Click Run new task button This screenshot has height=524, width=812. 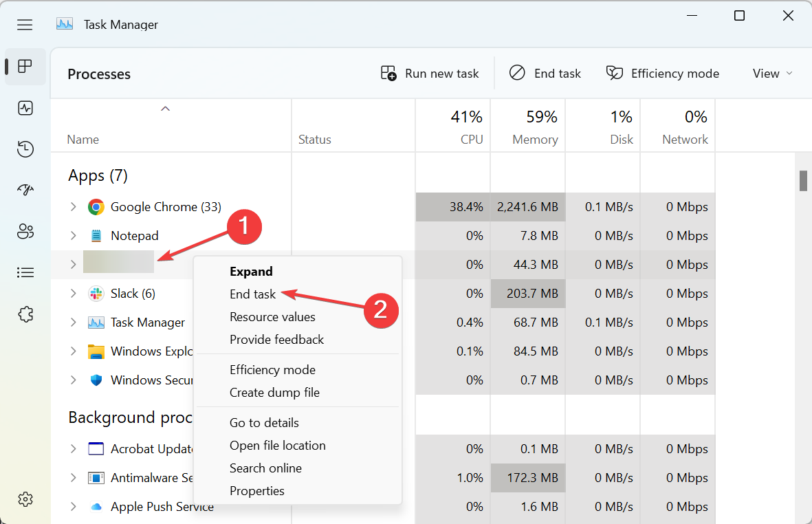click(x=430, y=74)
